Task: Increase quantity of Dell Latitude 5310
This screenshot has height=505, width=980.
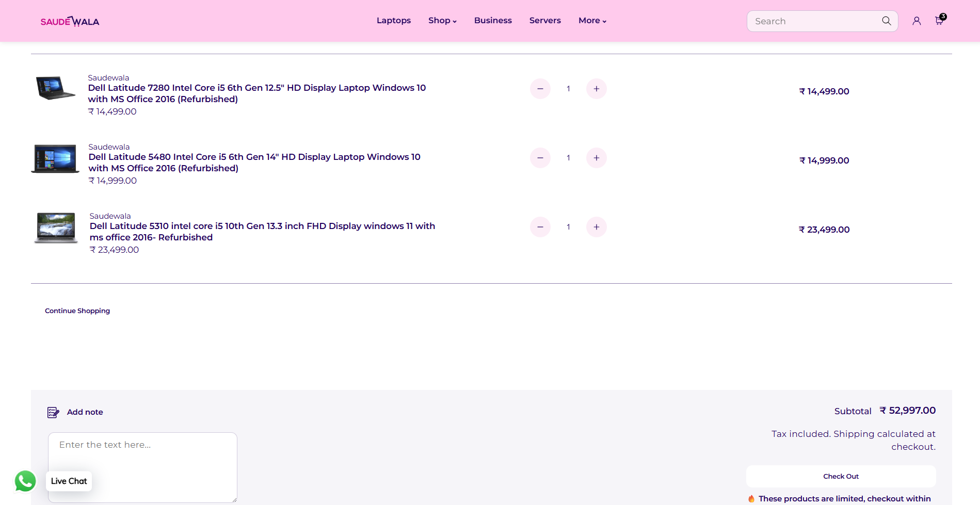Action: point(596,227)
